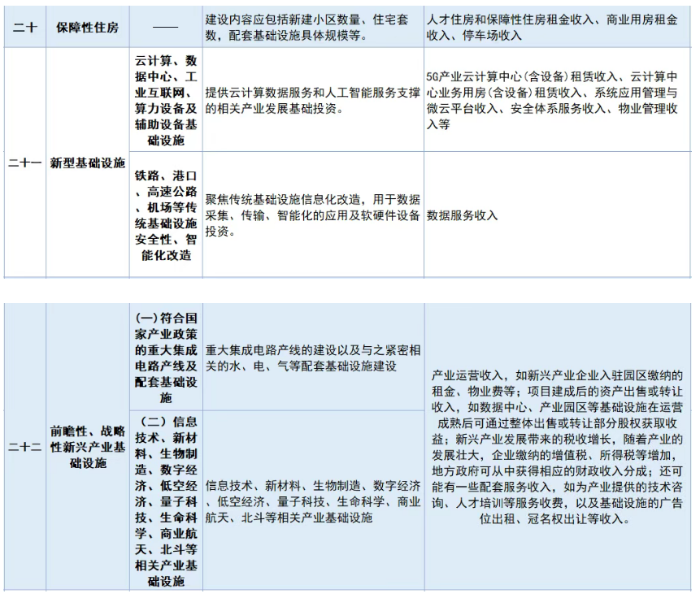Select the 前瞻性、战略性新兴产业基础设施 cell
The image size is (700, 598).
click(88, 447)
